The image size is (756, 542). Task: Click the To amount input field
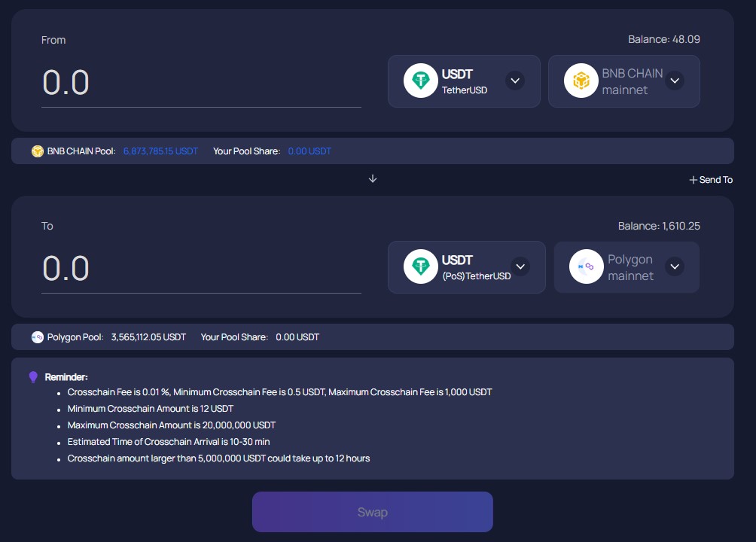[x=201, y=268]
